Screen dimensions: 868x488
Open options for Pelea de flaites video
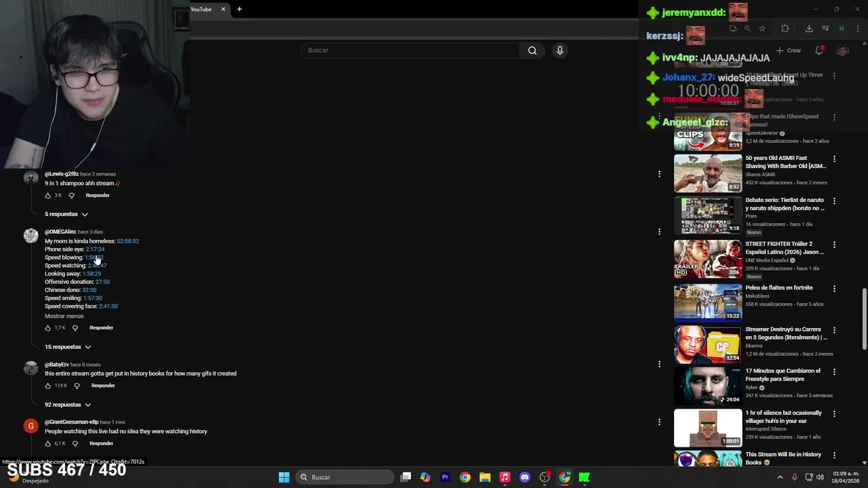[x=834, y=289]
